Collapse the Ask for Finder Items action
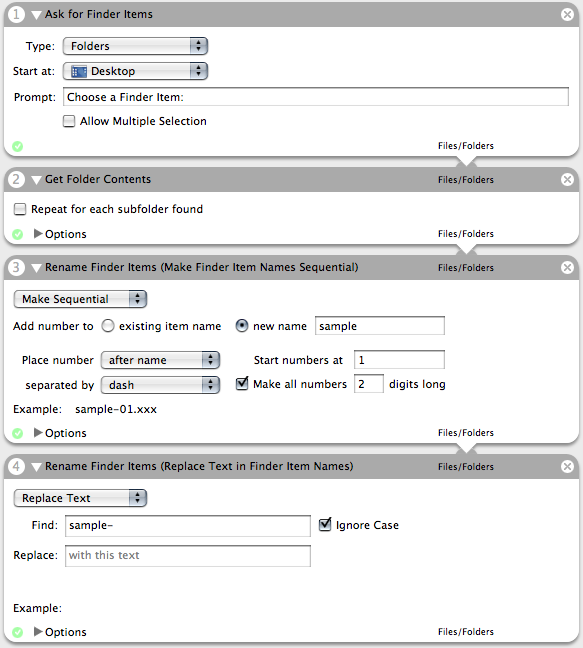 point(36,15)
